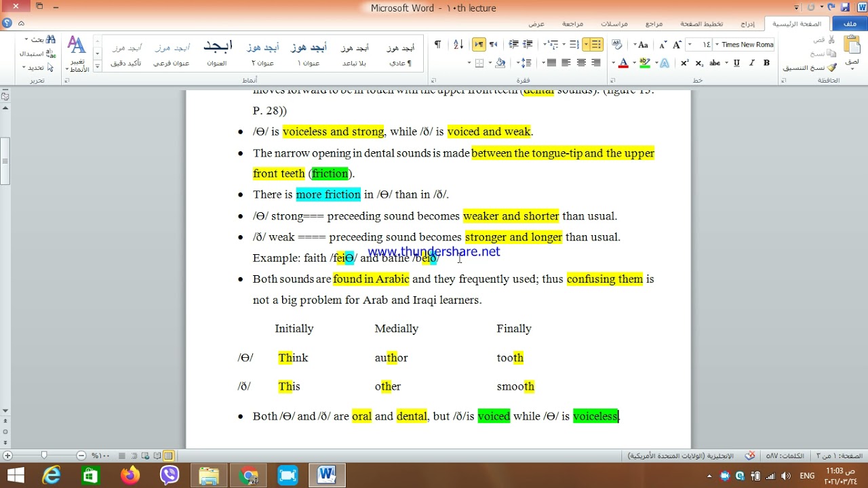The image size is (868, 488).
Task: Click the Numbering list icon
Action: point(575,45)
